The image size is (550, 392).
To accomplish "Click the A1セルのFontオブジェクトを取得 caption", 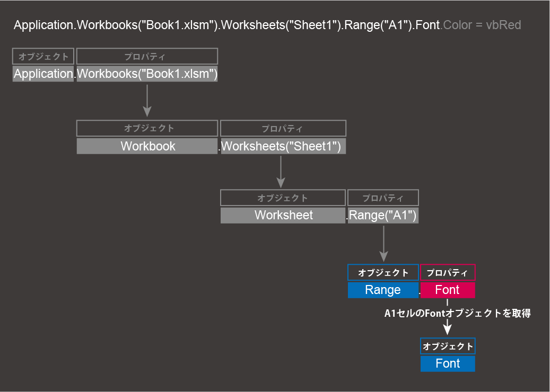I will (457, 314).
